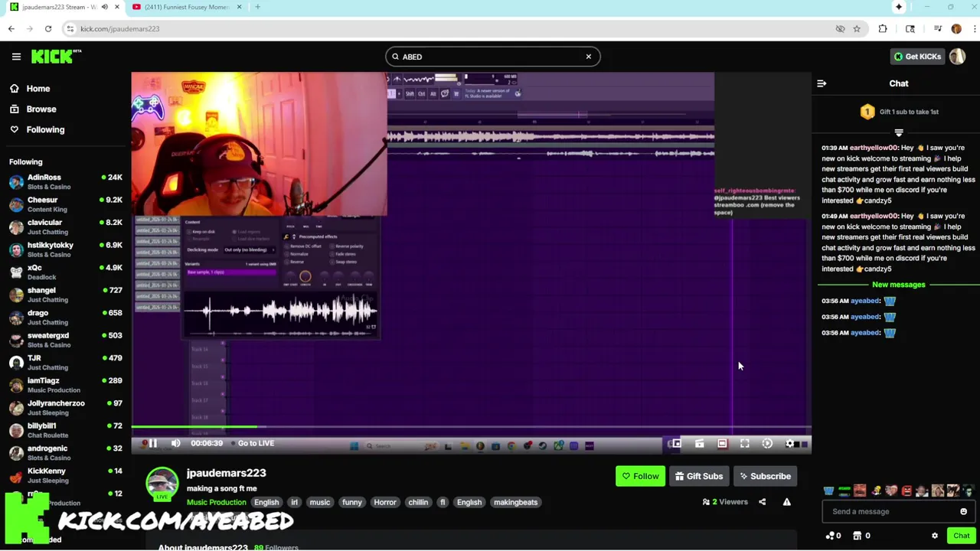Open the user profile avatar menu
Viewport: 980px width, 551px height.
point(957,57)
